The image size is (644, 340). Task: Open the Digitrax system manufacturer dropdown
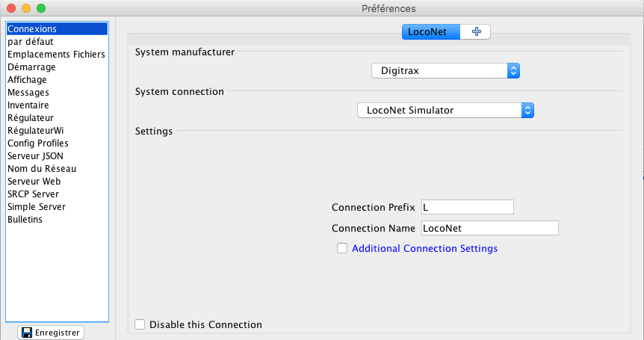(x=445, y=71)
